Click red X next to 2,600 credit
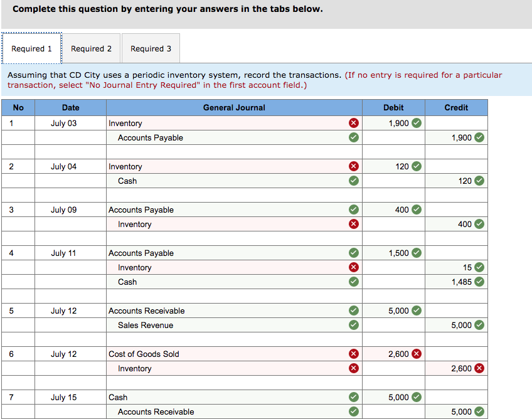Image resolution: width=532 pixels, height=419 pixels. coord(479,368)
